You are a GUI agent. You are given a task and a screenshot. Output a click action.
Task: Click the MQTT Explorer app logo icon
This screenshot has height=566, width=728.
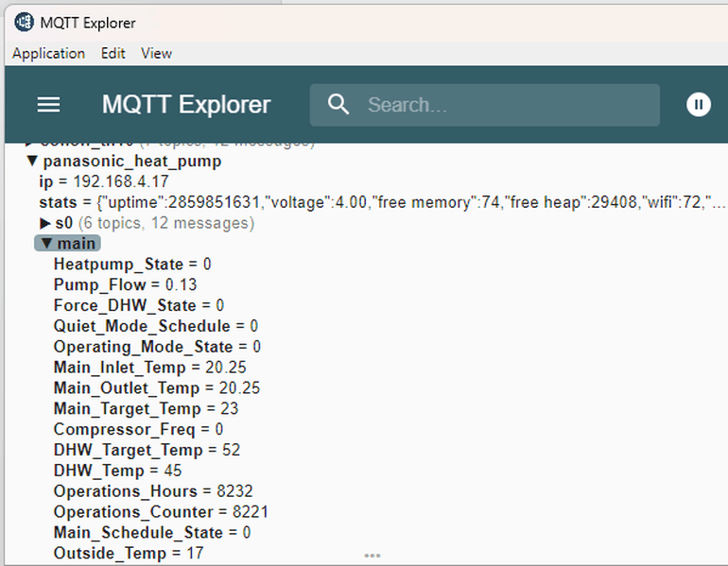click(24, 22)
